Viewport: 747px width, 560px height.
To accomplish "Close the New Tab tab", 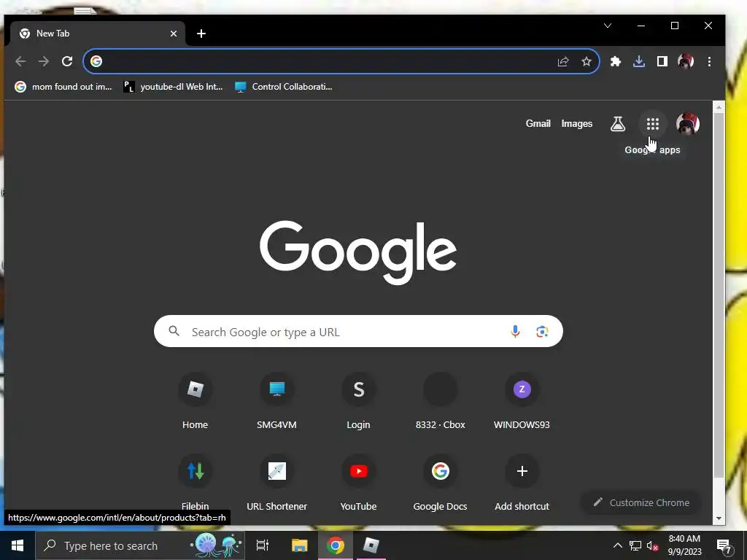I will pyautogui.click(x=174, y=34).
